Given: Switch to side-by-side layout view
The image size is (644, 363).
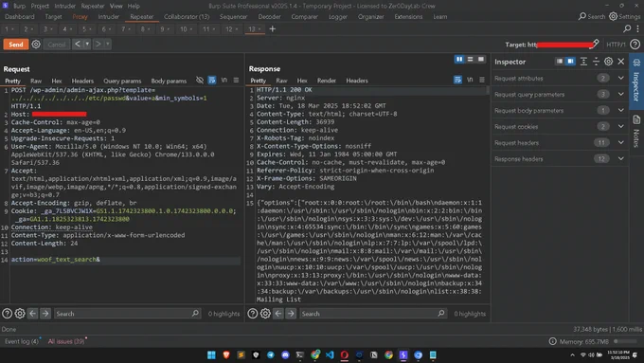Looking at the screenshot, I should (459, 59).
